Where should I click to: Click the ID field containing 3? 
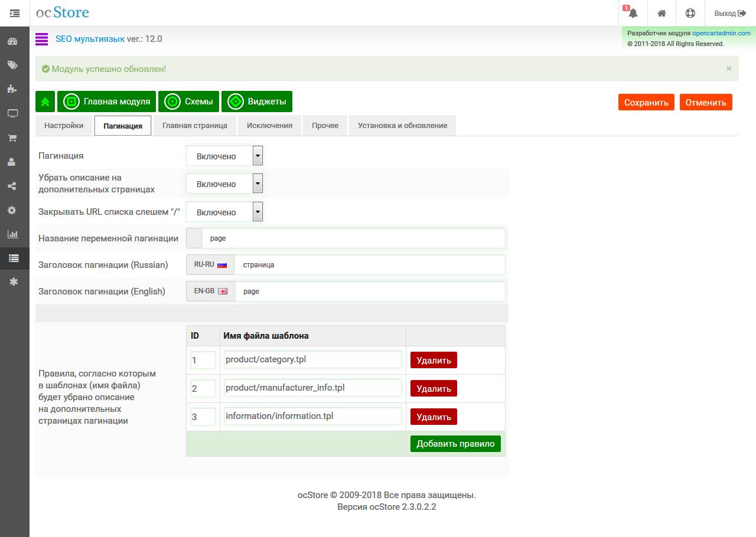pyautogui.click(x=203, y=417)
